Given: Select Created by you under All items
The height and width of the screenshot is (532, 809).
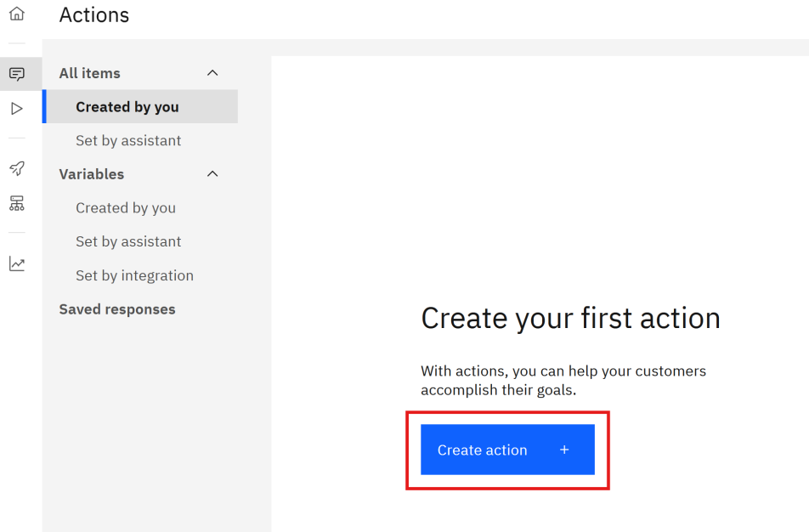Looking at the screenshot, I should pyautogui.click(x=127, y=107).
